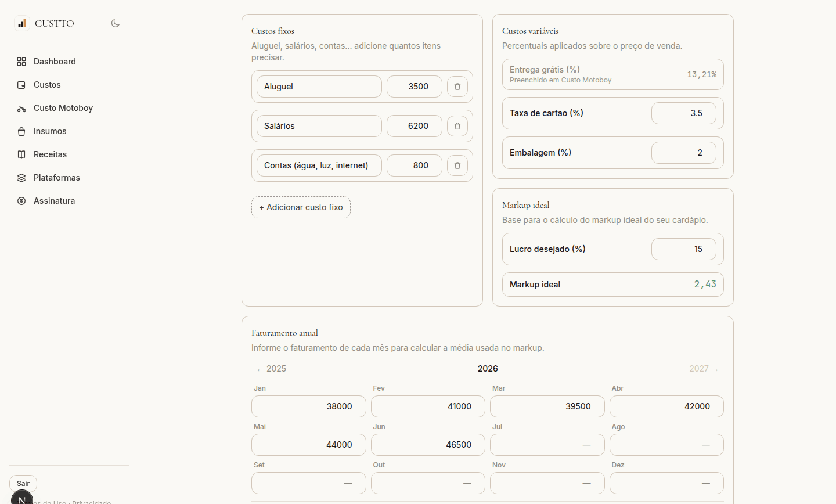Click the Faturamento anual heading
This screenshot has height=504, width=836.
click(x=284, y=333)
